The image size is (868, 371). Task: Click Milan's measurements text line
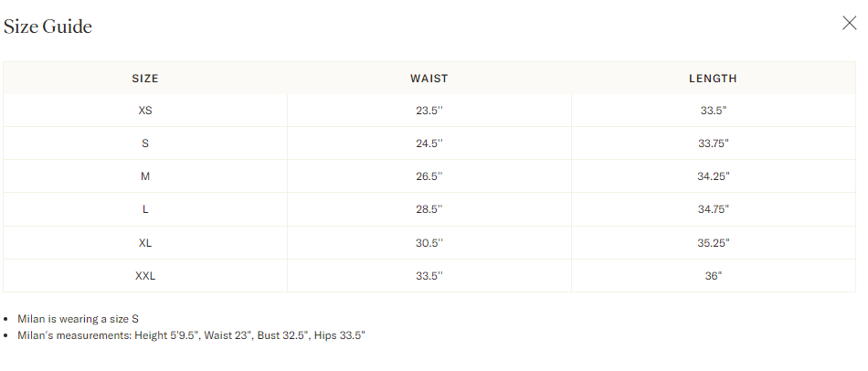click(x=192, y=335)
